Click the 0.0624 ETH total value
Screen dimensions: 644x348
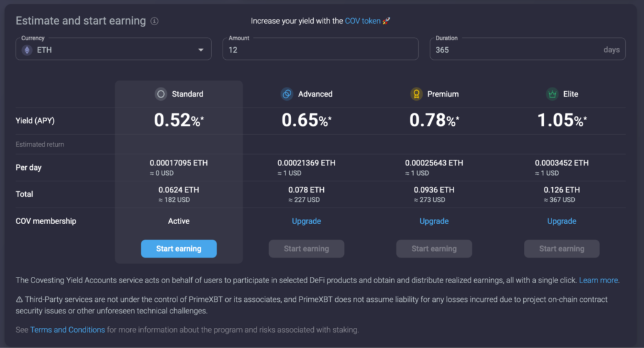coord(179,190)
